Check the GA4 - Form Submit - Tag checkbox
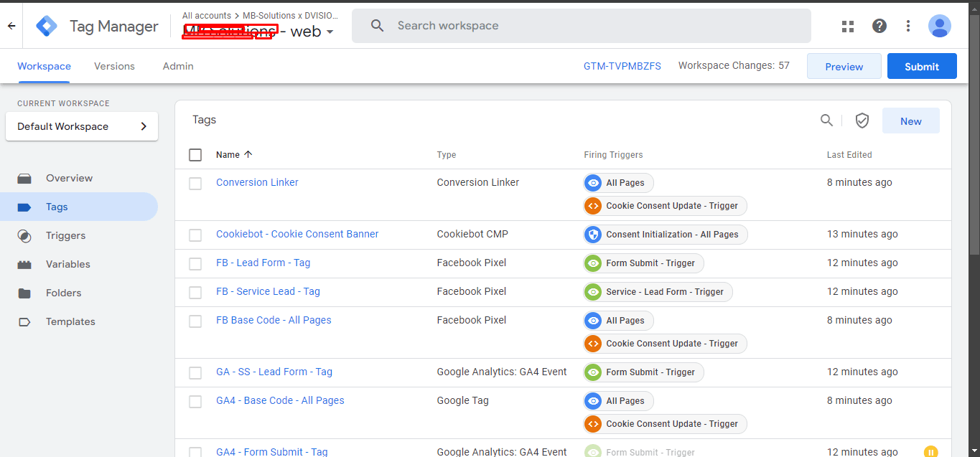 click(x=195, y=452)
